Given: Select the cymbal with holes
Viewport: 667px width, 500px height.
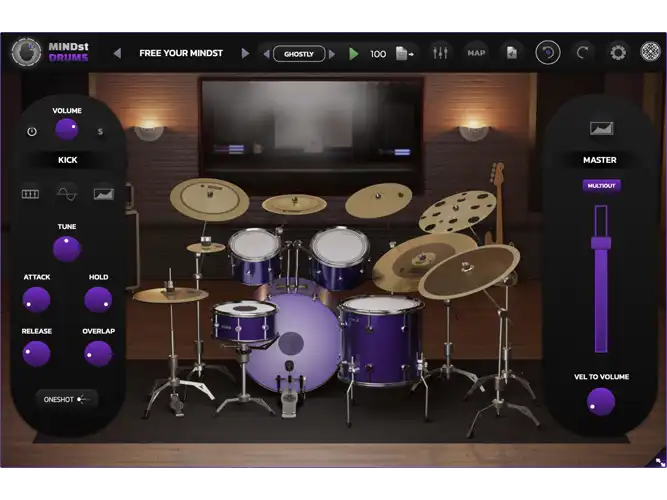Looking at the screenshot, I should point(457,211).
